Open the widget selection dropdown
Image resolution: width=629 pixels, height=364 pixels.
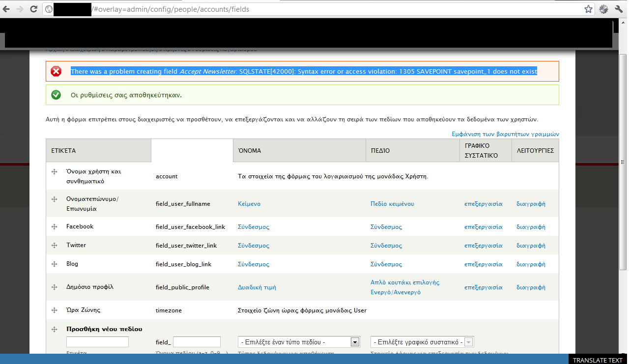[x=422, y=342]
